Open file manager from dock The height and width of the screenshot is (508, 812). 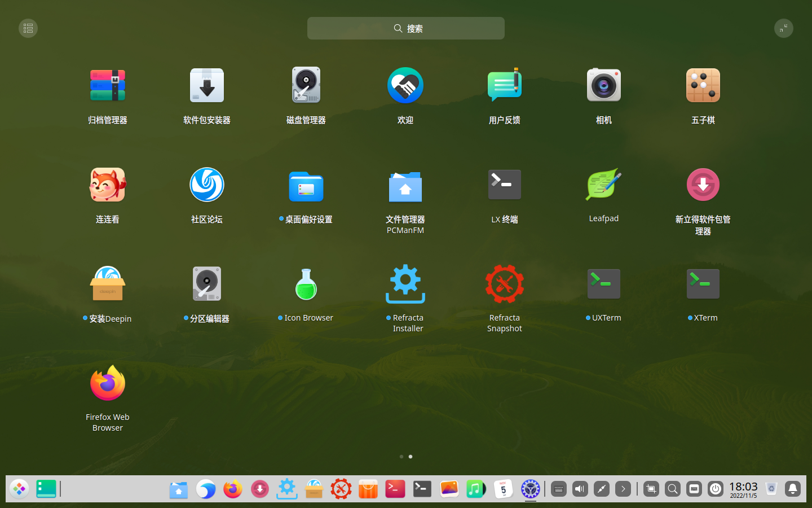coord(179,489)
